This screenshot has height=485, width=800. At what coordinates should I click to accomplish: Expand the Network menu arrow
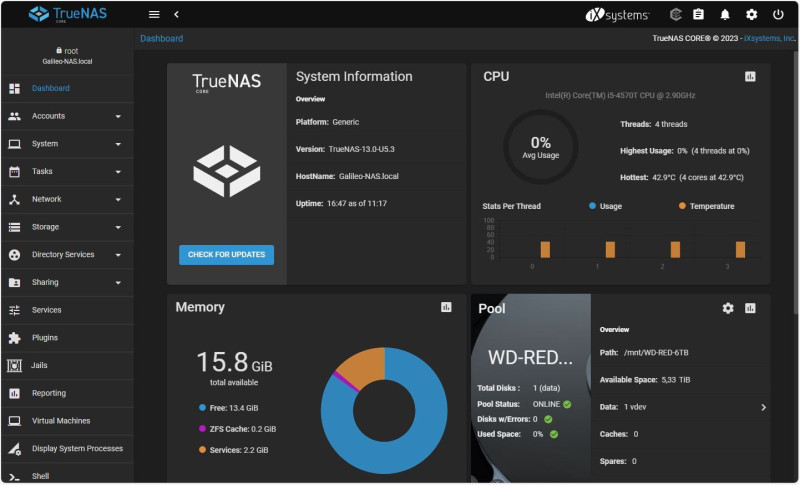(118, 199)
